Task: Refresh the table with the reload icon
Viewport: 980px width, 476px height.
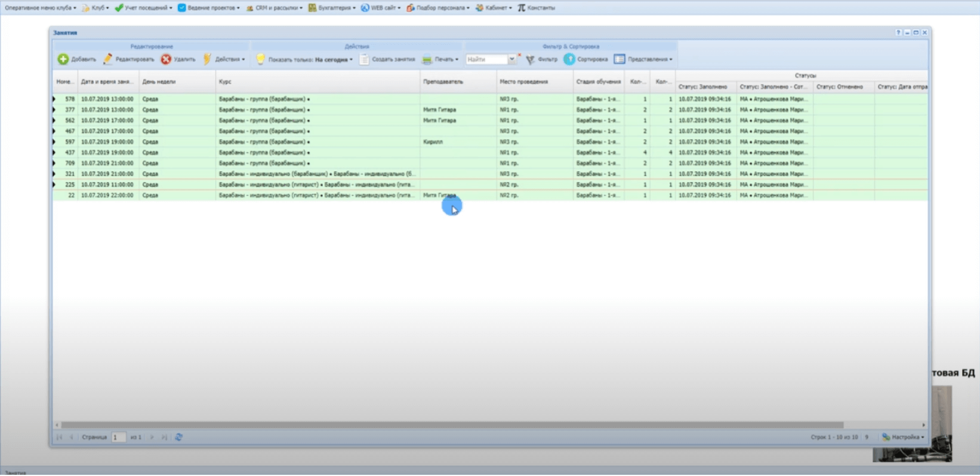Action: (178, 437)
